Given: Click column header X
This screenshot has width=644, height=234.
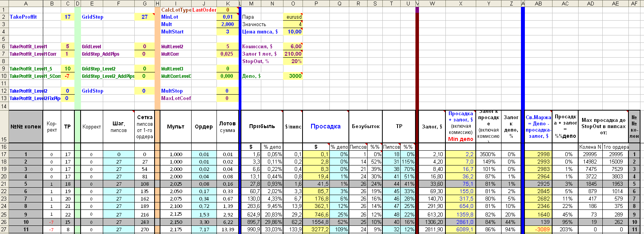Looking at the screenshot, I should pyautogui.click(x=461, y=4).
